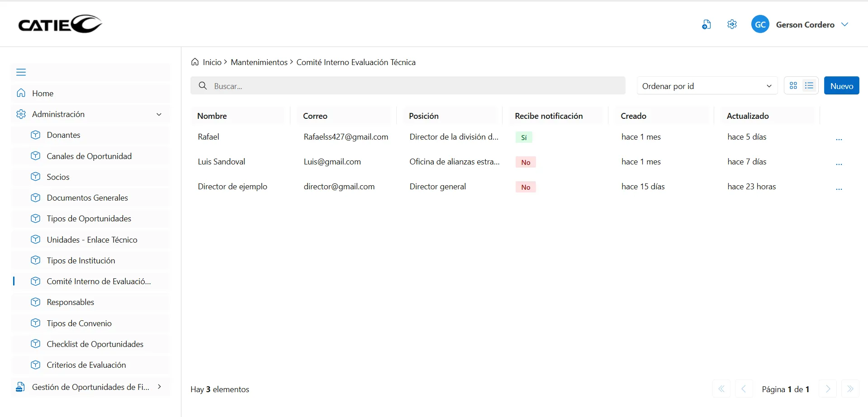The height and width of the screenshot is (417, 868).
Task: Switch to grid card view
Action: (793, 86)
